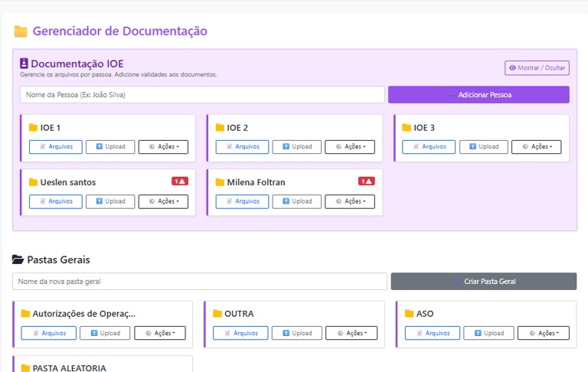The width and height of the screenshot is (588, 372).
Task: Expand Ações dropdown for Autorizações de Operaç...
Action: (x=160, y=333)
